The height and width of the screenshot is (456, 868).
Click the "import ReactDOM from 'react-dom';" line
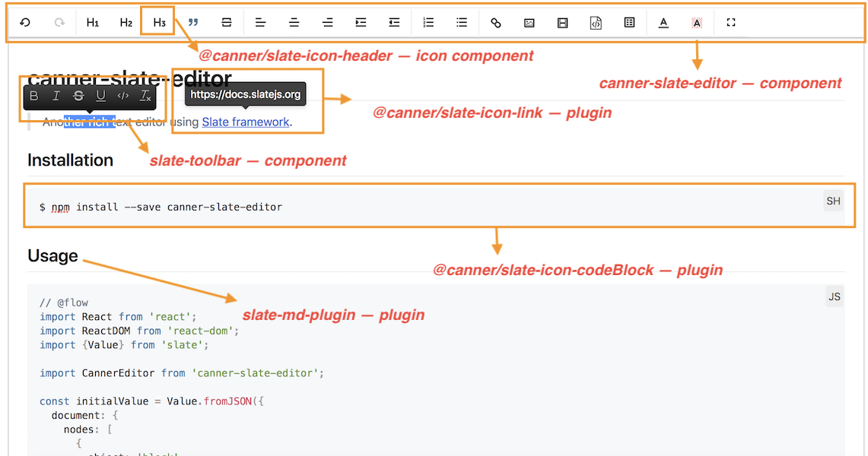(x=139, y=331)
